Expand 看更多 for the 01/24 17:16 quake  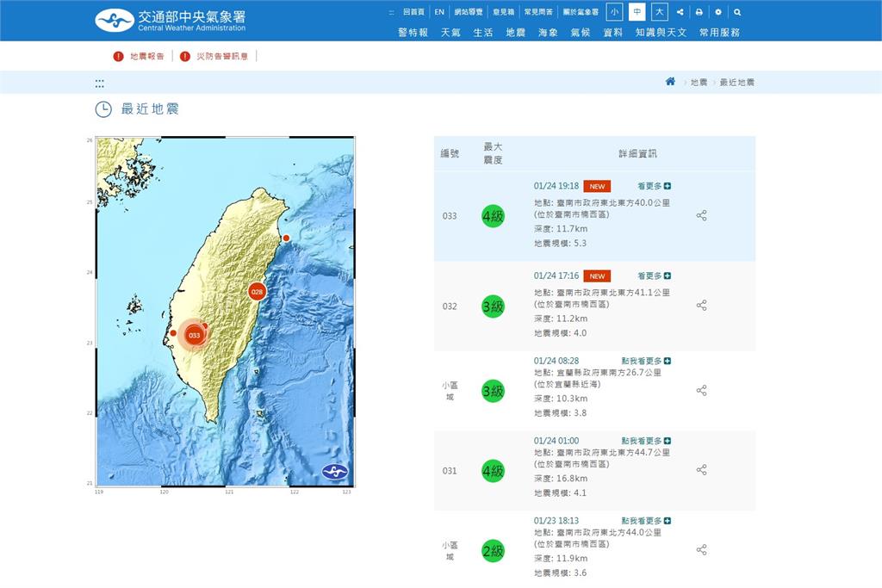pos(654,276)
